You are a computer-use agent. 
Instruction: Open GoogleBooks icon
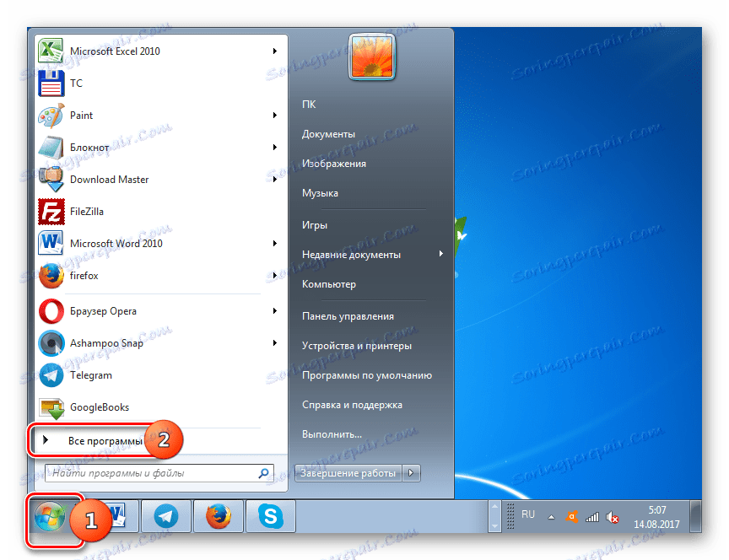point(51,407)
